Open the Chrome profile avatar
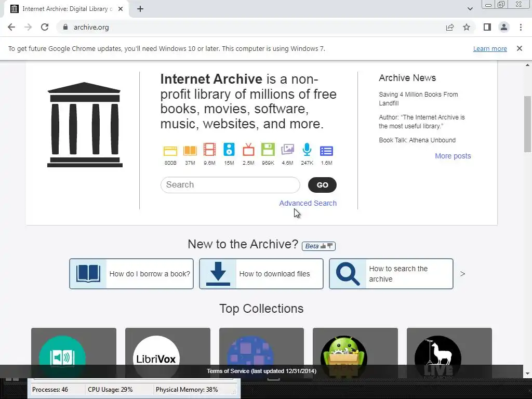Viewport: 532px width, 399px height. coord(504,27)
